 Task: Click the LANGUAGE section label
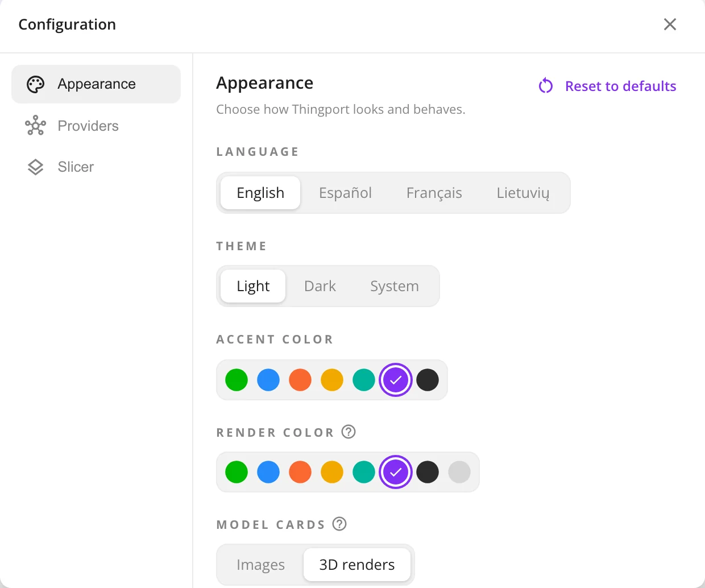point(258,152)
